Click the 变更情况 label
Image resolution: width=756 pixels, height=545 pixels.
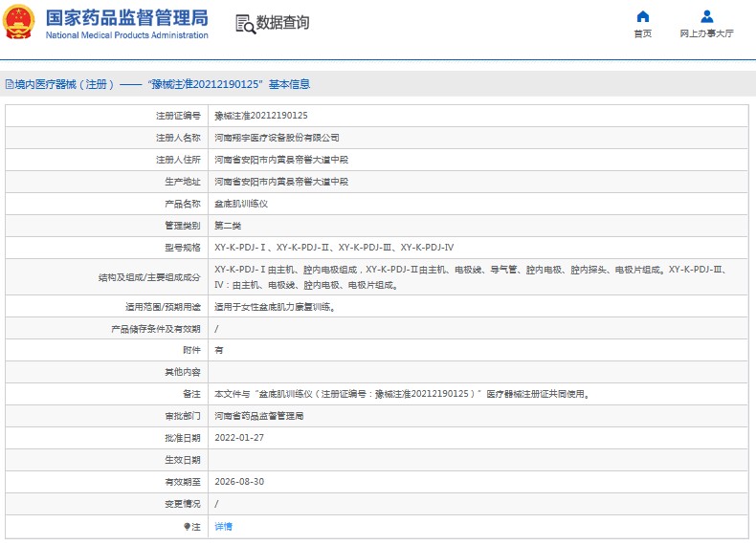point(182,504)
